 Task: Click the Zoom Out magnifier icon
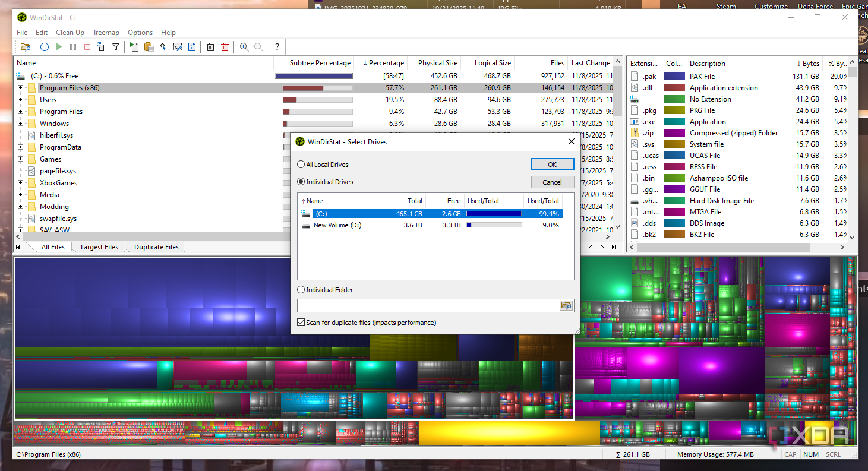point(258,47)
